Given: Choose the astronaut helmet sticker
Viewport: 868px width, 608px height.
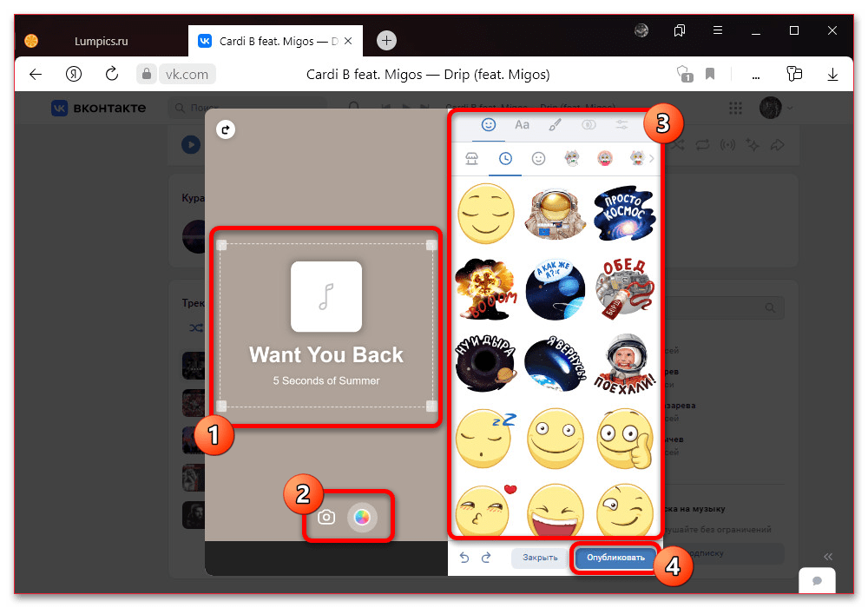Looking at the screenshot, I should coord(556,214).
